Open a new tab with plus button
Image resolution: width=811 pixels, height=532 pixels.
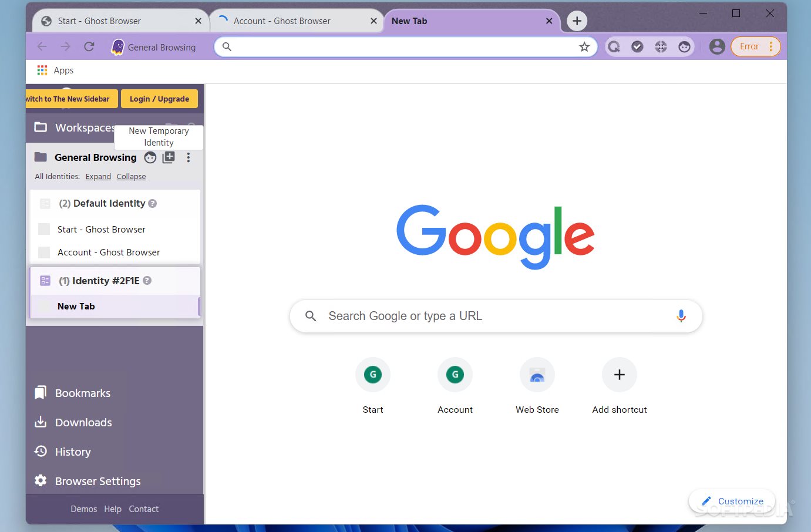point(577,21)
